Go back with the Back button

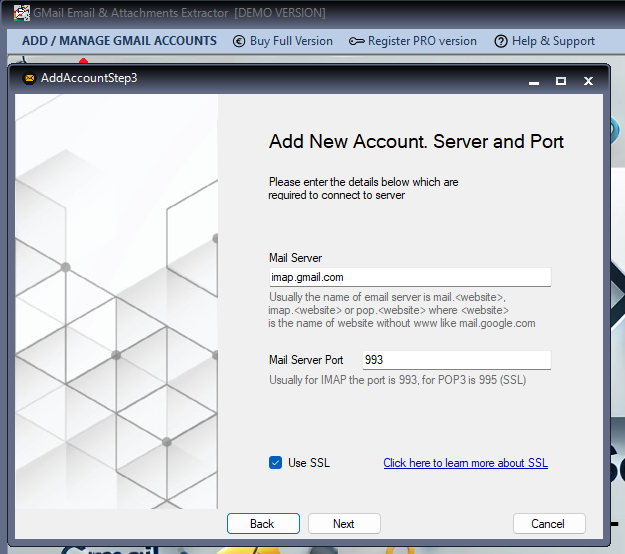(x=263, y=523)
